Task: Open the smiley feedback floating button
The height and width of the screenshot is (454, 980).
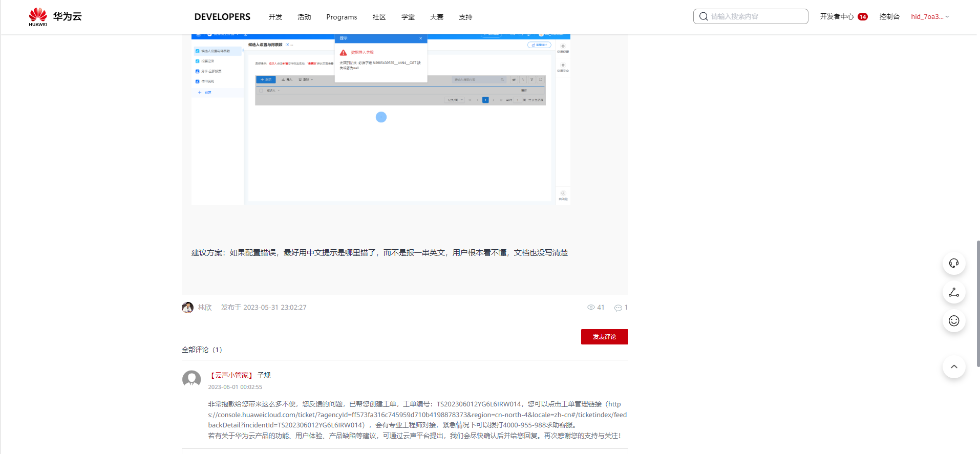Action: (954, 321)
